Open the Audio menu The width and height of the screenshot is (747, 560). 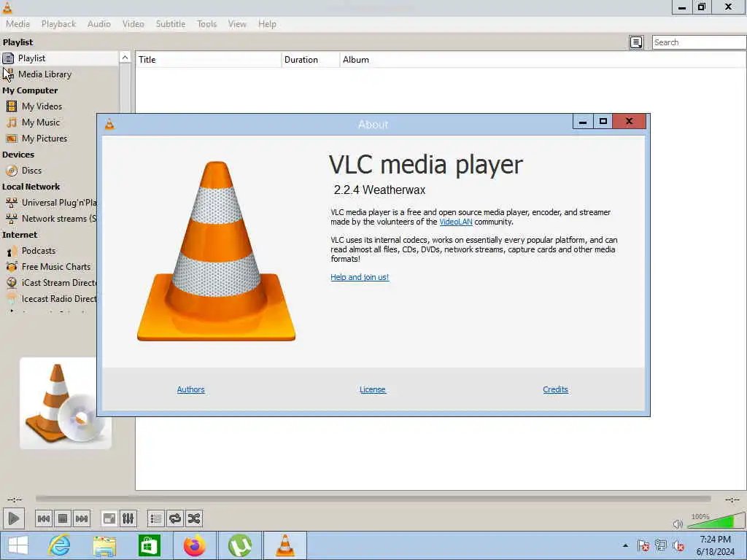[99, 24]
